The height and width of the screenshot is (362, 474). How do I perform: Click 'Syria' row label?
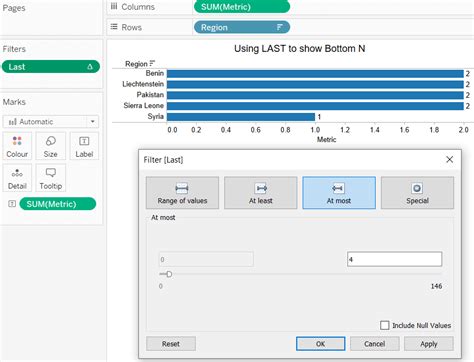[x=156, y=116]
